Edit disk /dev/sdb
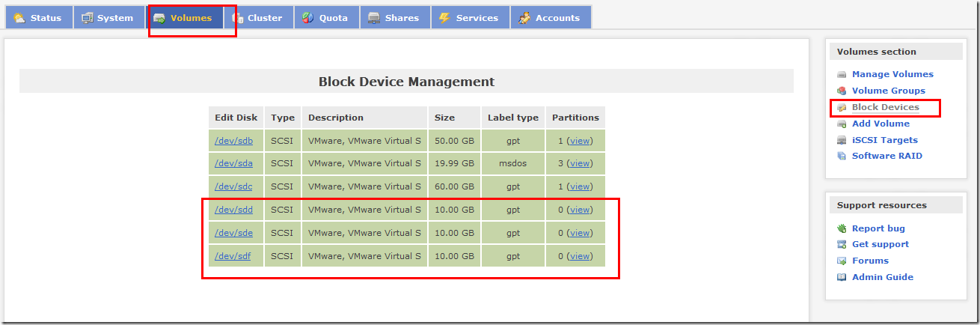 pyautogui.click(x=233, y=140)
